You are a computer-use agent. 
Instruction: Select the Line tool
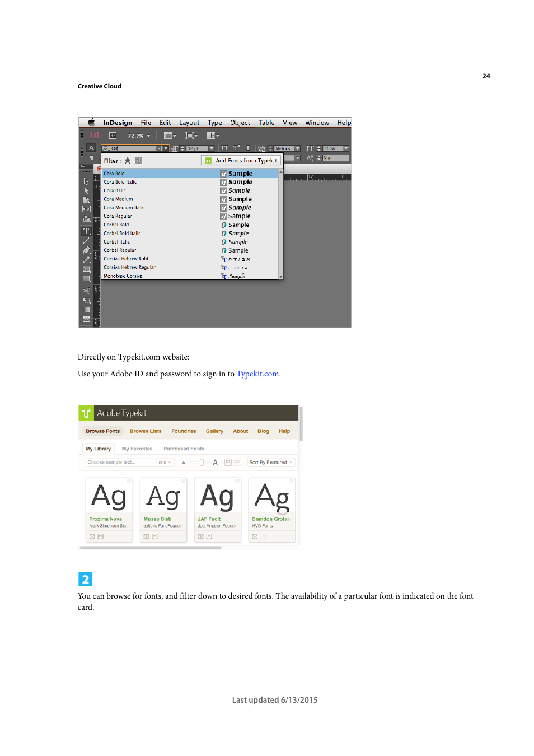tap(86, 241)
